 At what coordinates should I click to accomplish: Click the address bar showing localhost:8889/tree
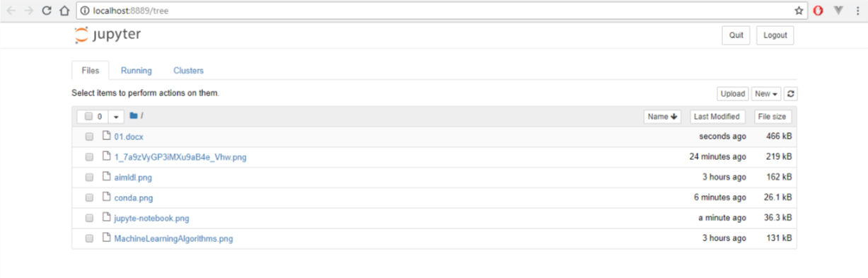pyautogui.click(x=439, y=11)
